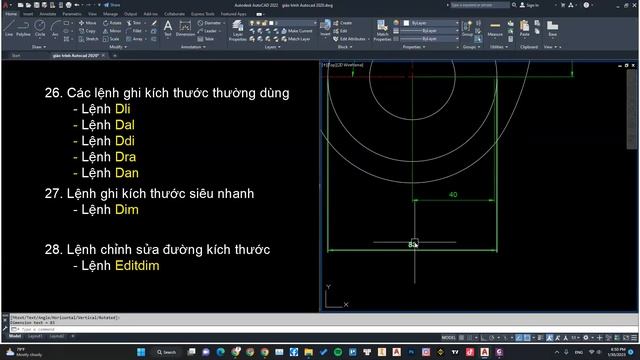The height and width of the screenshot is (360, 640).
Task: Click Make Current layer button
Action: [297, 31]
